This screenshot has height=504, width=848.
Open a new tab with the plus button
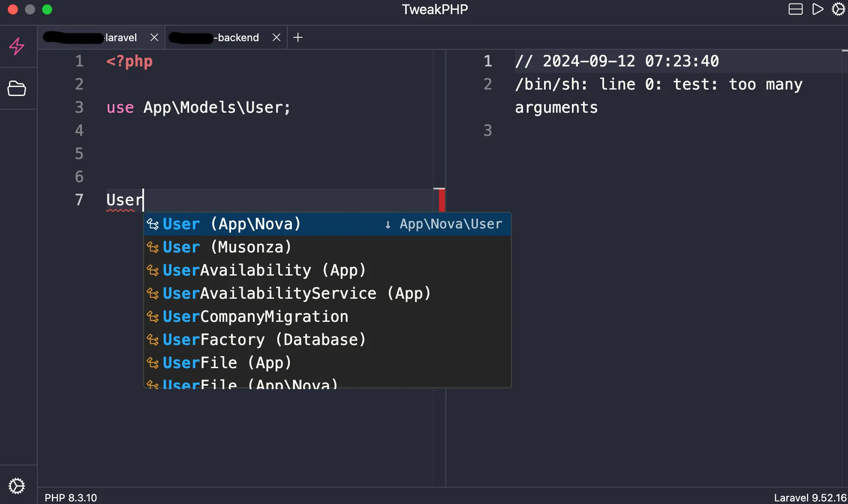[298, 38]
